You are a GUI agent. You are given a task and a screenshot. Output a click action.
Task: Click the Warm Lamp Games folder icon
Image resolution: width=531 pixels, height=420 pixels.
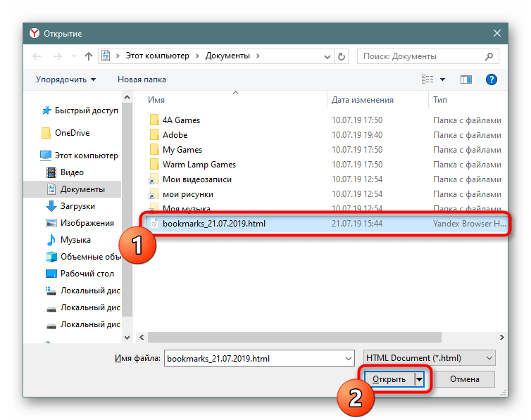154,165
